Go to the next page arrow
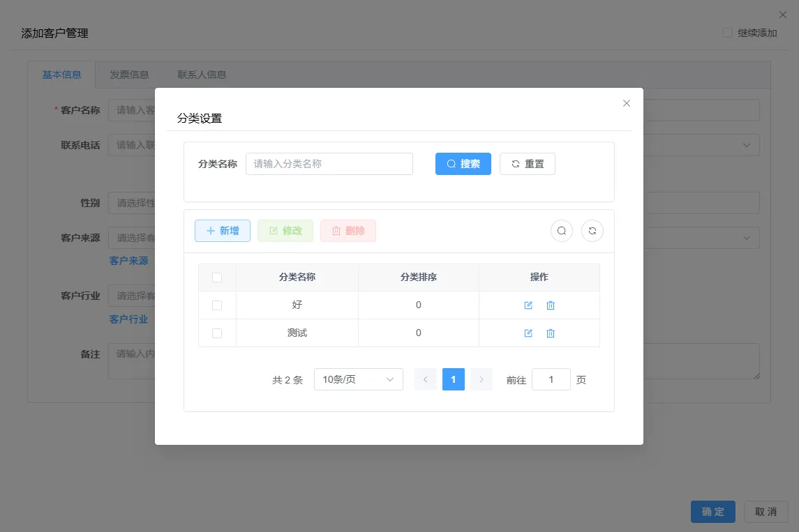 (x=481, y=379)
